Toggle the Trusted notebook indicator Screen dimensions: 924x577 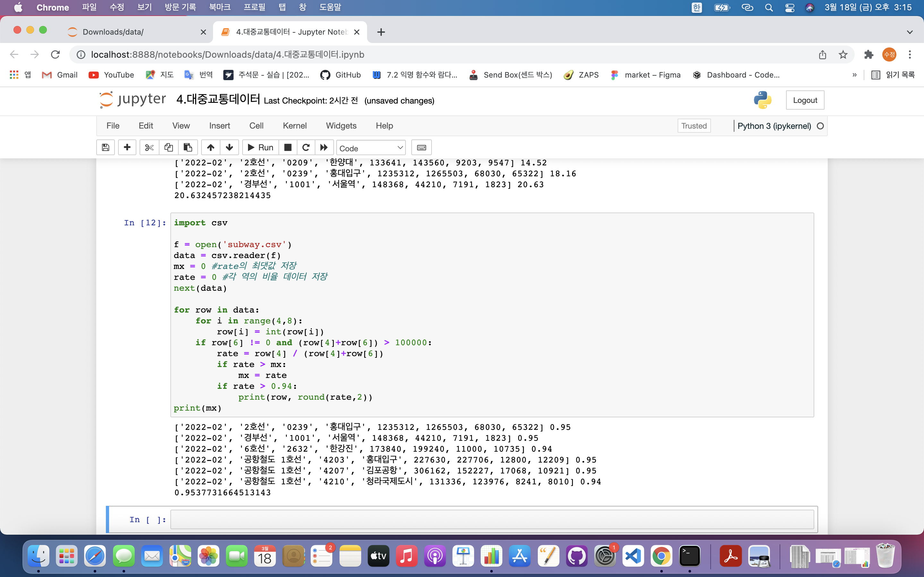[x=694, y=126]
